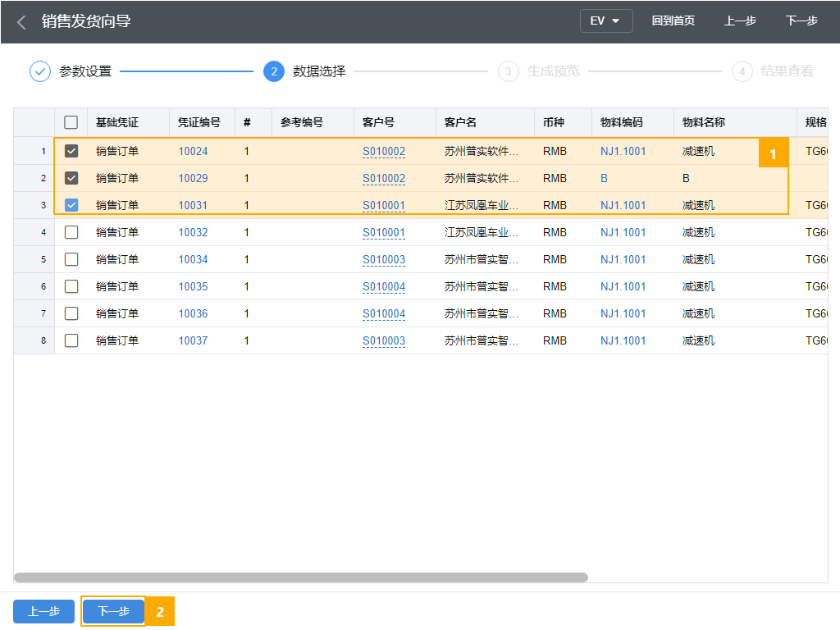
Task: Open customer S010002 link in row 2
Action: pos(384,178)
